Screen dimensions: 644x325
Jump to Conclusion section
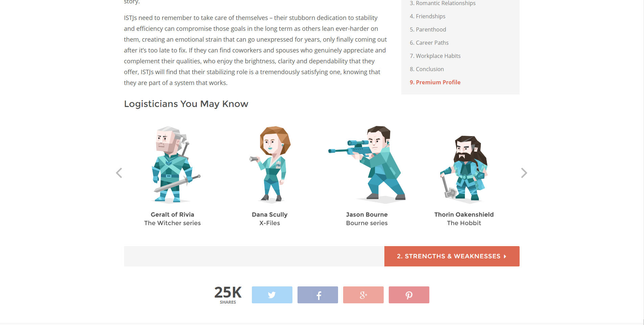coord(427,69)
